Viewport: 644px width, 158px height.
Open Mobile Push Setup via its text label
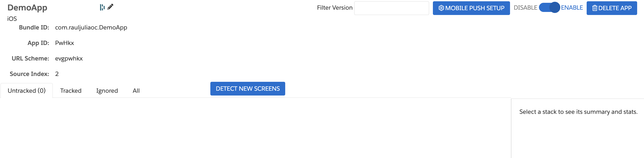475,8
